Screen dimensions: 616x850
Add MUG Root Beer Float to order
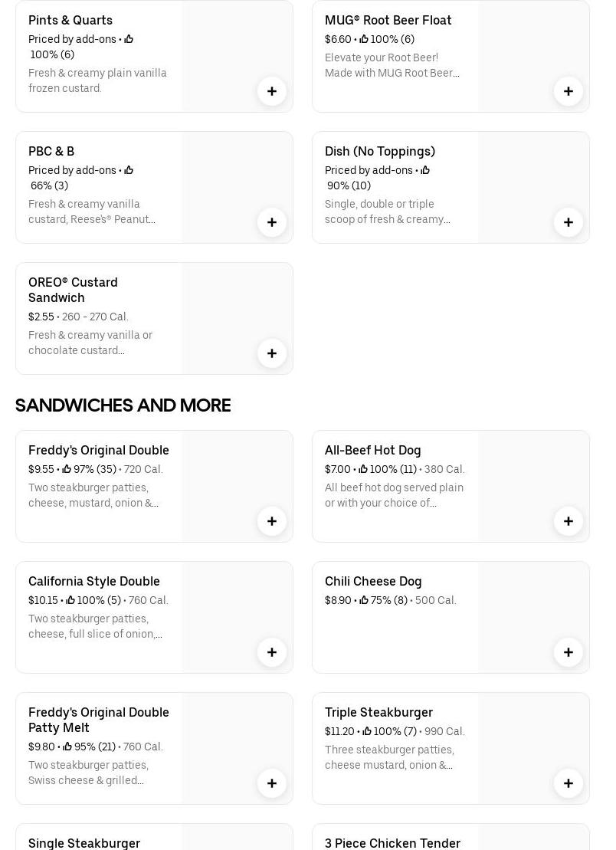568,91
